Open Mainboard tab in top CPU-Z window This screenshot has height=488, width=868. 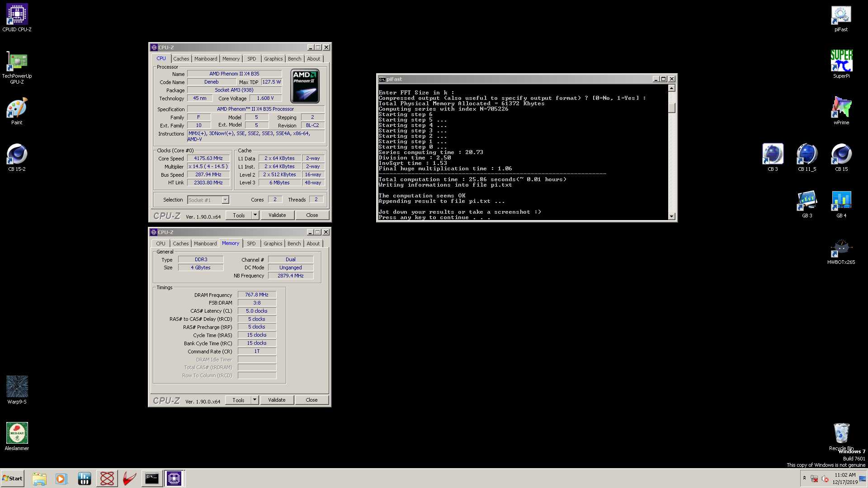point(206,59)
